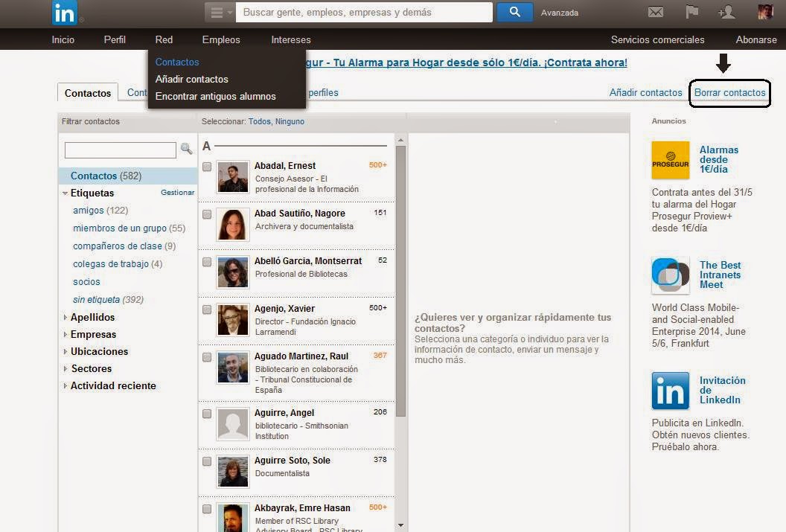Click the Borrar contactos link
The image size is (786, 532).
click(x=729, y=93)
